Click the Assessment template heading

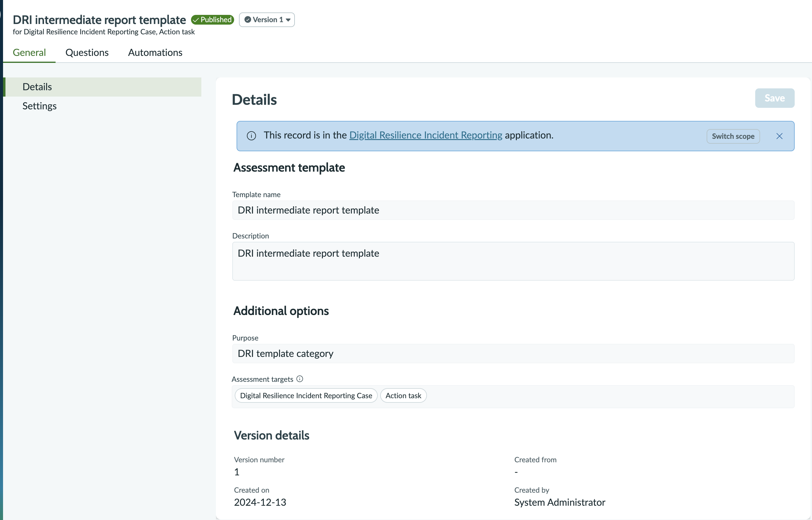coord(289,167)
